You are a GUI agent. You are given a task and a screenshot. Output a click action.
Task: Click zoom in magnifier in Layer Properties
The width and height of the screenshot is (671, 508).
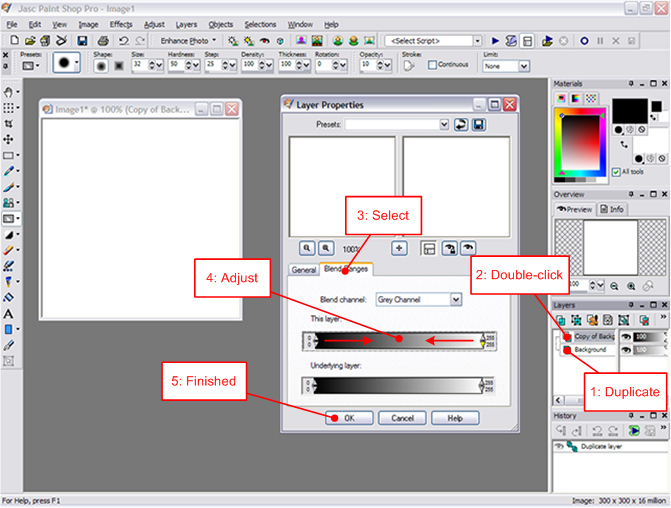[x=326, y=248]
